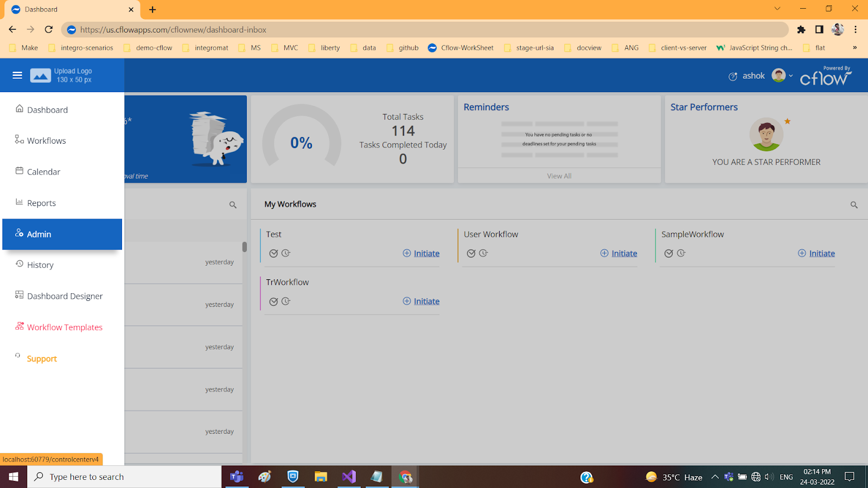Open Visual Studio from the taskbar
The width and height of the screenshot is (868, 488).
pos(349,477)
